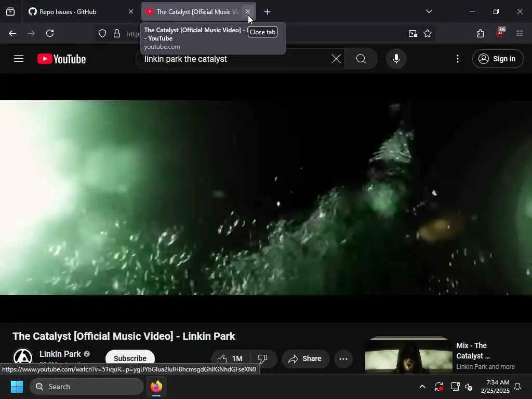View site security padlock info
Screen dimensions: 532x399
tap(117, 33)
